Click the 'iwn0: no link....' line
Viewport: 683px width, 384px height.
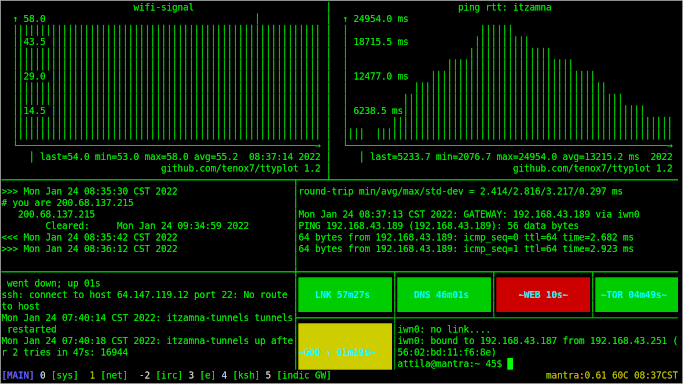click(444, 329)
